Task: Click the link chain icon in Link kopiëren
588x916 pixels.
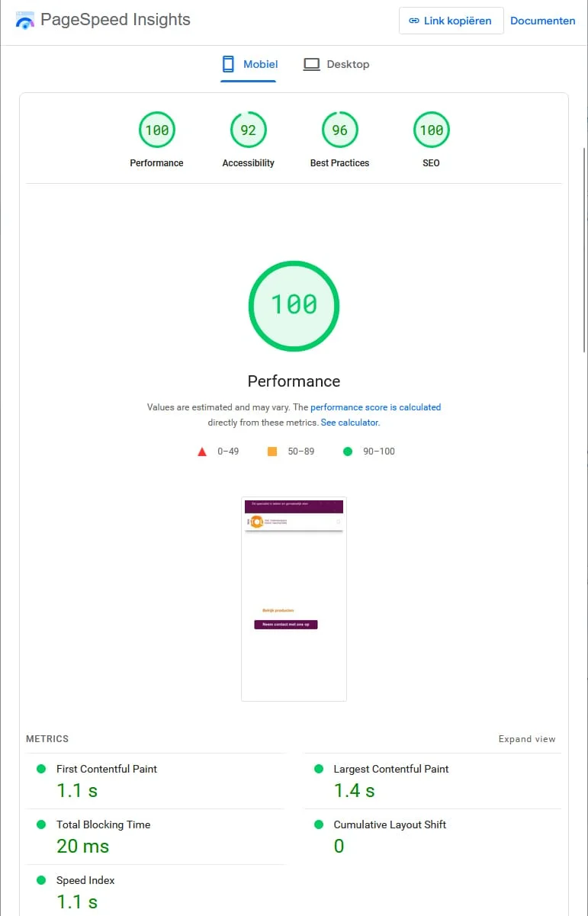Action: coord(414,21)
